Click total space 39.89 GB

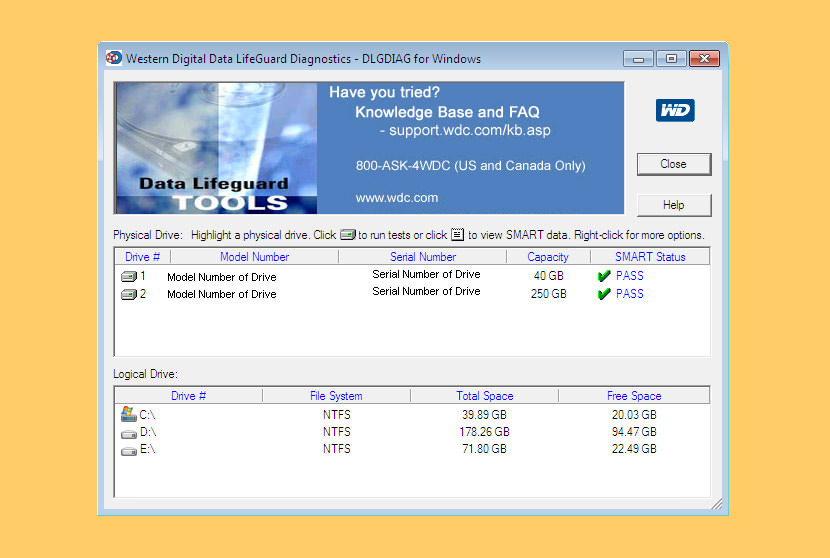click(x=484, y=415)
